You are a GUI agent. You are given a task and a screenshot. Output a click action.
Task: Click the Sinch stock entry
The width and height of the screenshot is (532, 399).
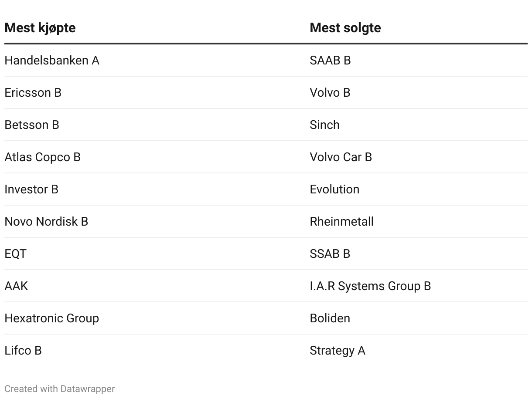pos(324,125)
